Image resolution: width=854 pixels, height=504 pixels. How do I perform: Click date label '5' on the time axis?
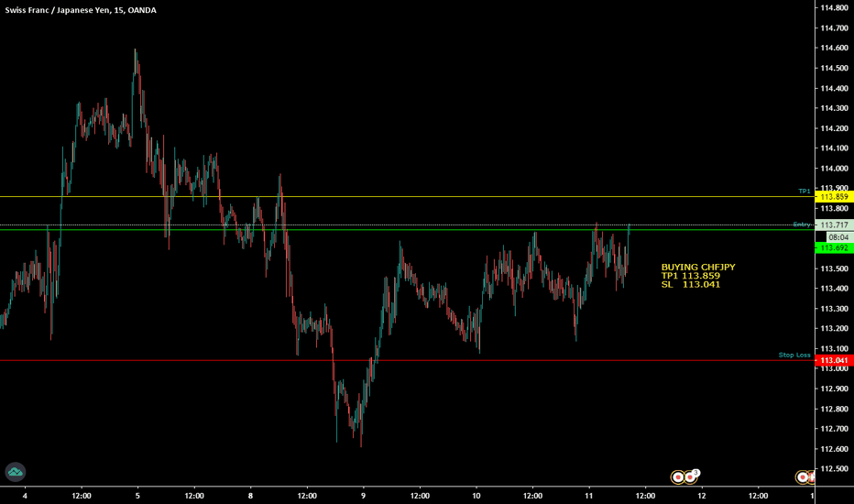pyautogui.click(x=137, y=496)
